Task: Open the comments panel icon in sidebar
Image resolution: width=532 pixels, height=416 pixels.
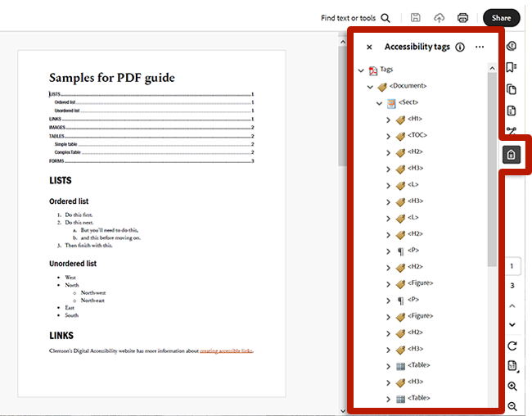Action: 512,46
